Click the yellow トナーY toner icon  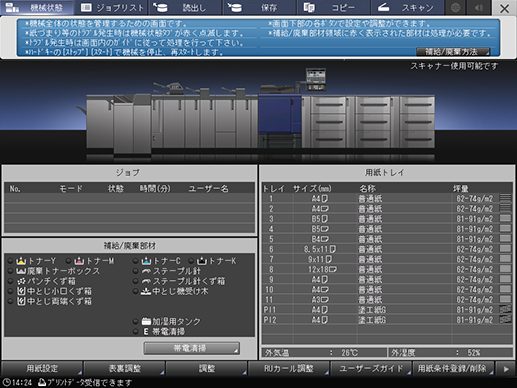(21, 261)
